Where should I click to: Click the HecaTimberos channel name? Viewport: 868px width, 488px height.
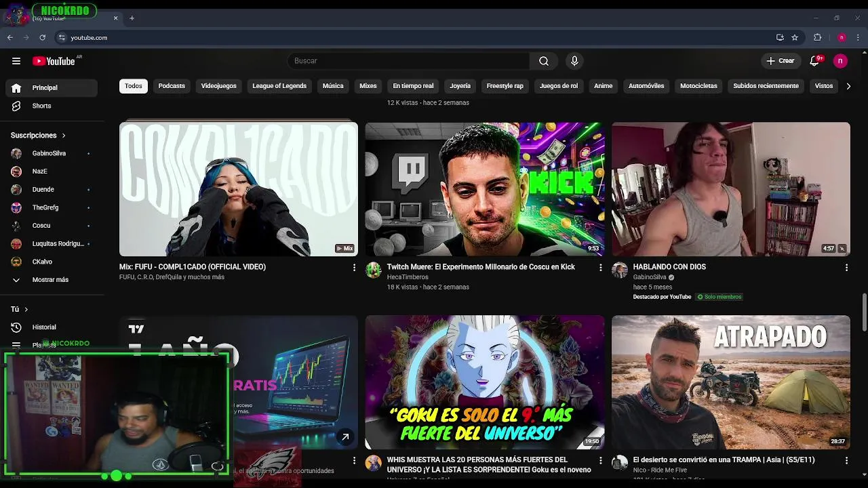click(408, 277)
